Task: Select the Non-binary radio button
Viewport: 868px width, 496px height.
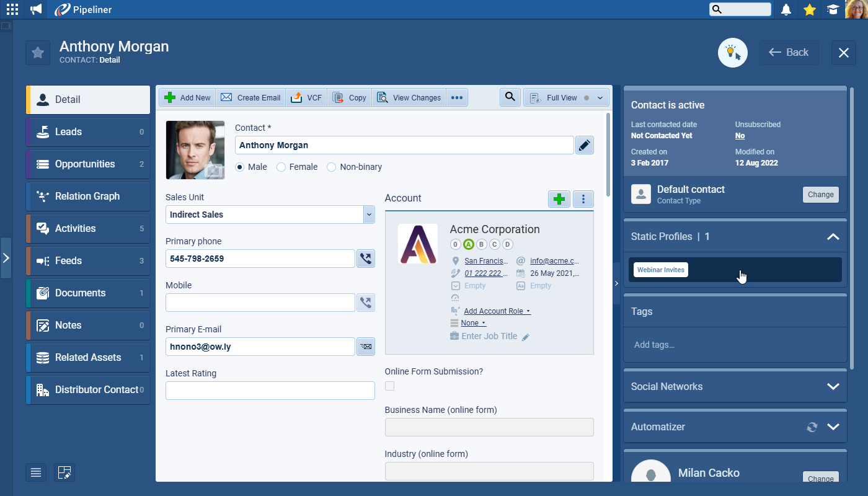Action: point(332,167)
